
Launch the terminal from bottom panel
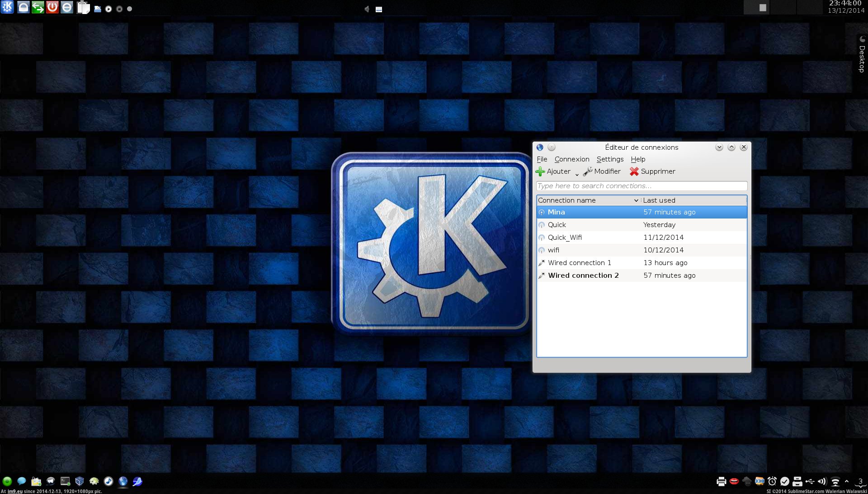65,481
